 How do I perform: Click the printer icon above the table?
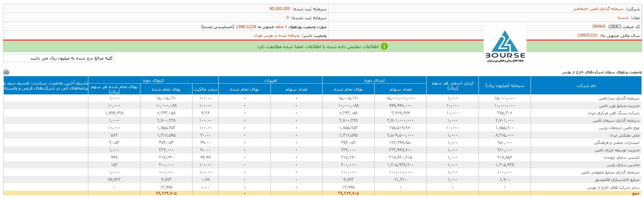pos(6,72)
